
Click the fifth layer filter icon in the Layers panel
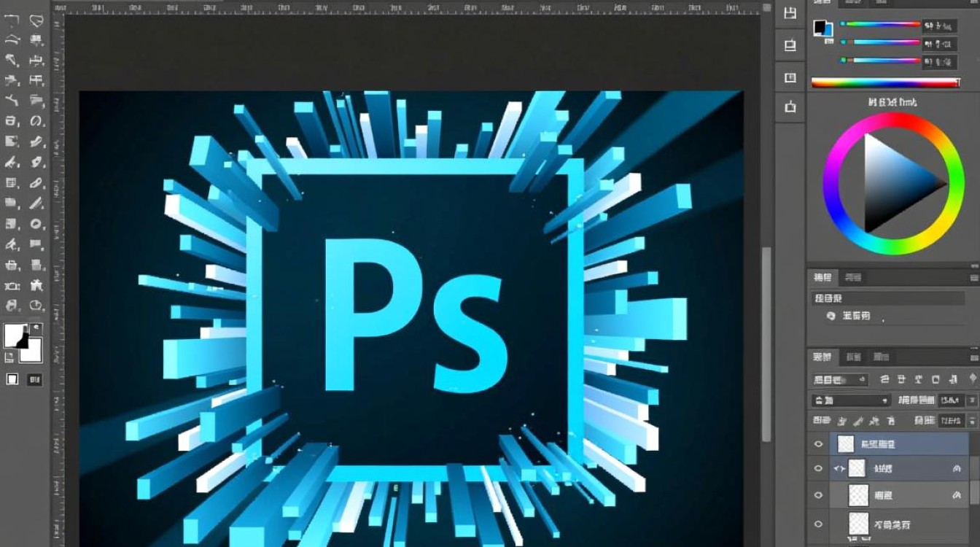point(952,379)
